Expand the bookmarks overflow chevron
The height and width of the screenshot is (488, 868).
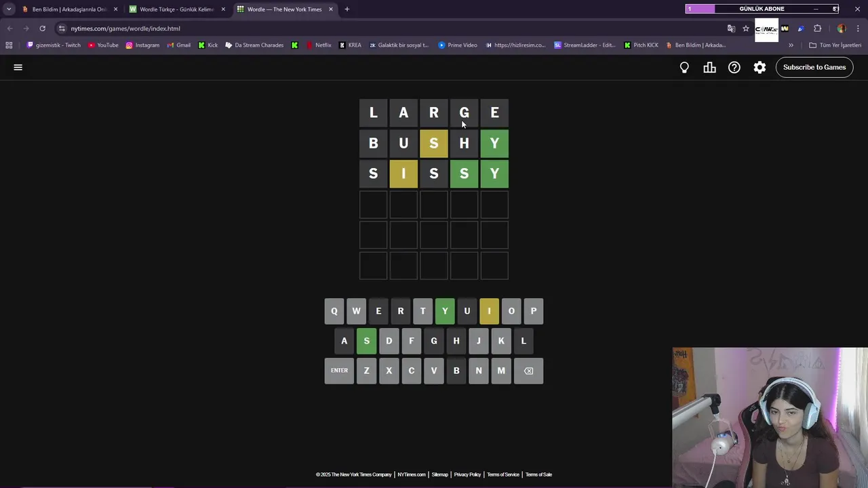point(791,45)
